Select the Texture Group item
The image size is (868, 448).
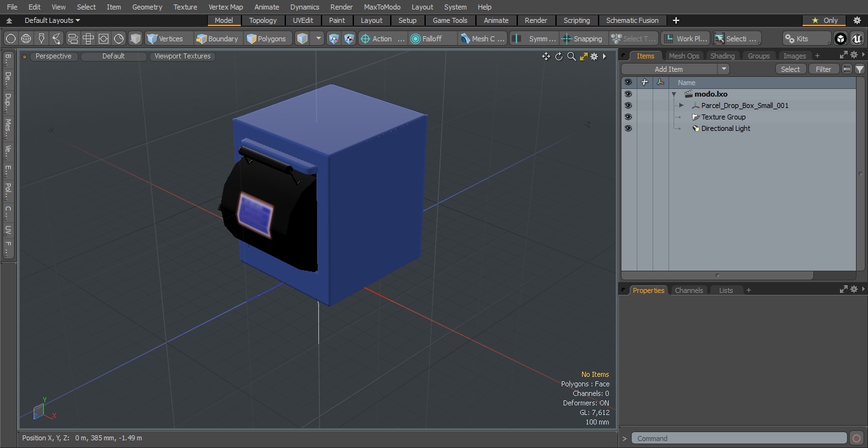pos(723,117)
